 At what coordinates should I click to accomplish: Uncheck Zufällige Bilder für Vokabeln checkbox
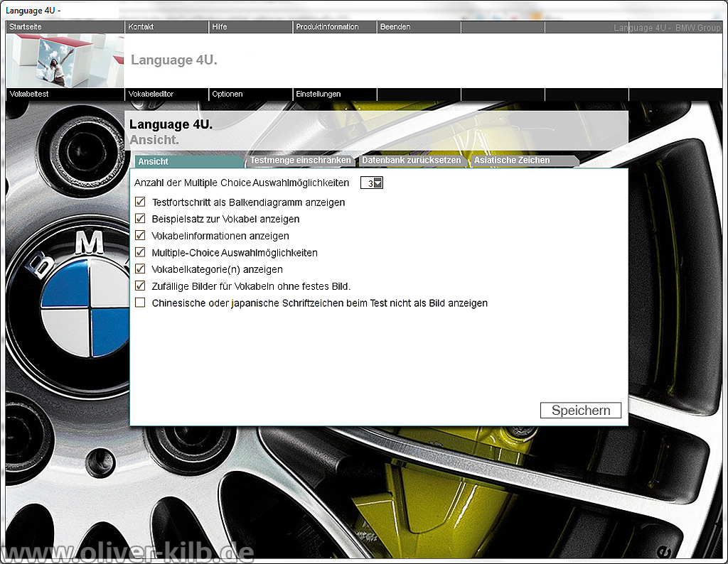(x=140, y=286)
